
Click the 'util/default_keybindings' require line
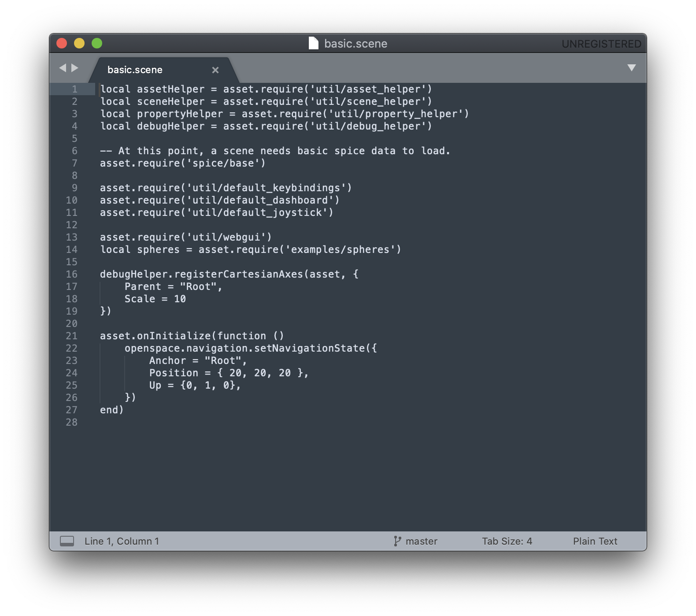click(x=226, y=188)
